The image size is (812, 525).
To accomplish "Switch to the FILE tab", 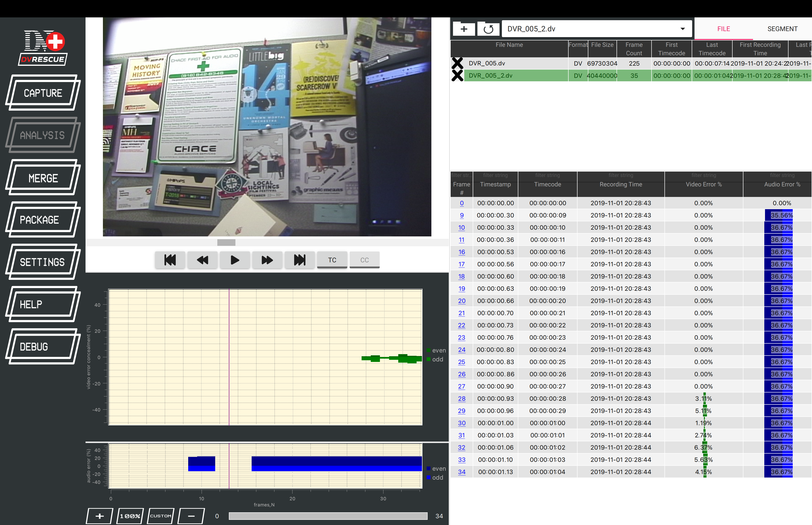I will 723,29.
